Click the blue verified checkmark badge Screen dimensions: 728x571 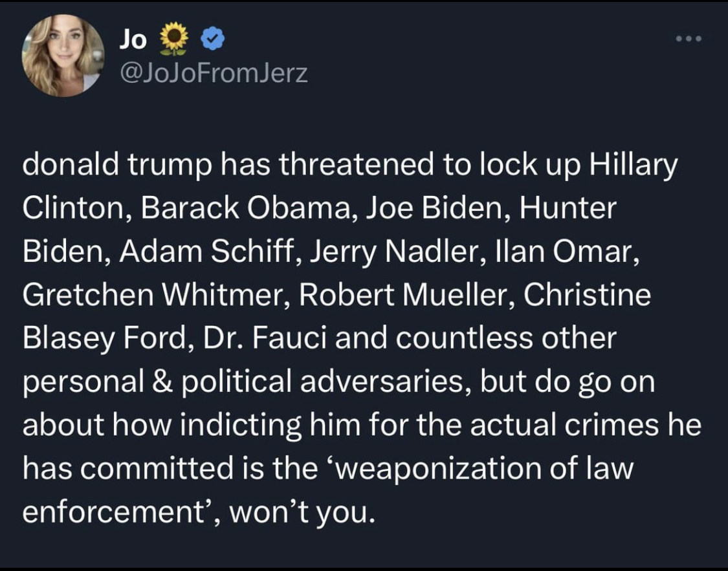(x=213, y=39)
